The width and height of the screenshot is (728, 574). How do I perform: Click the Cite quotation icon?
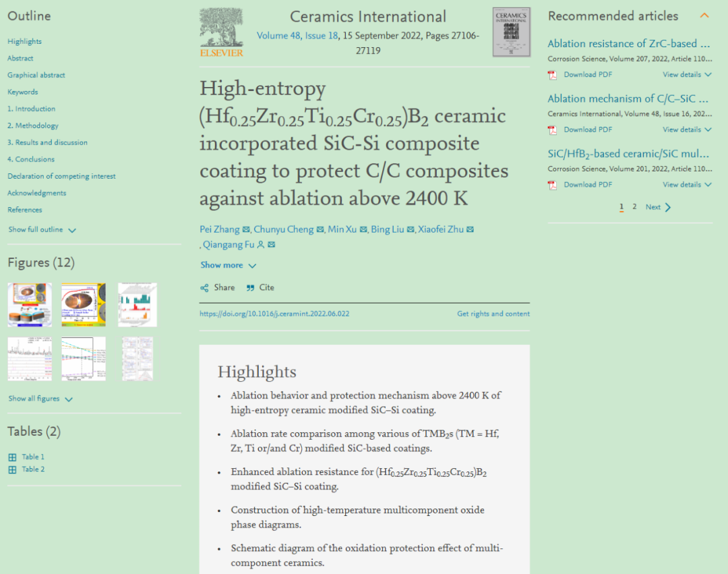coord(250,288)
